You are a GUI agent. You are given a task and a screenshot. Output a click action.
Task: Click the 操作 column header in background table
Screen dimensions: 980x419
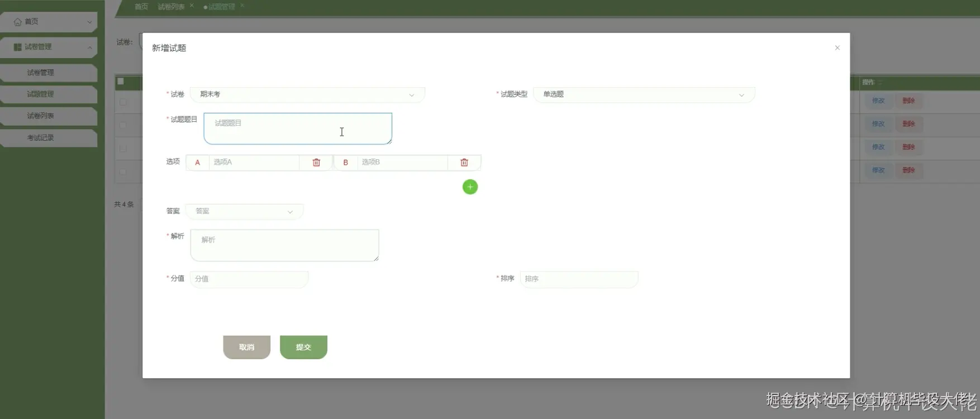click(868, 82)
